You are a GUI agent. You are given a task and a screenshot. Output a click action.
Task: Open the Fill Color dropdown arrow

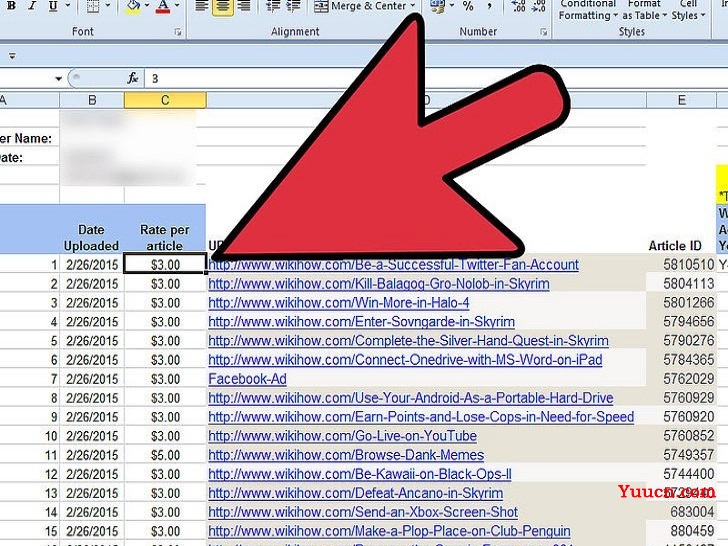tap(147, 6)
